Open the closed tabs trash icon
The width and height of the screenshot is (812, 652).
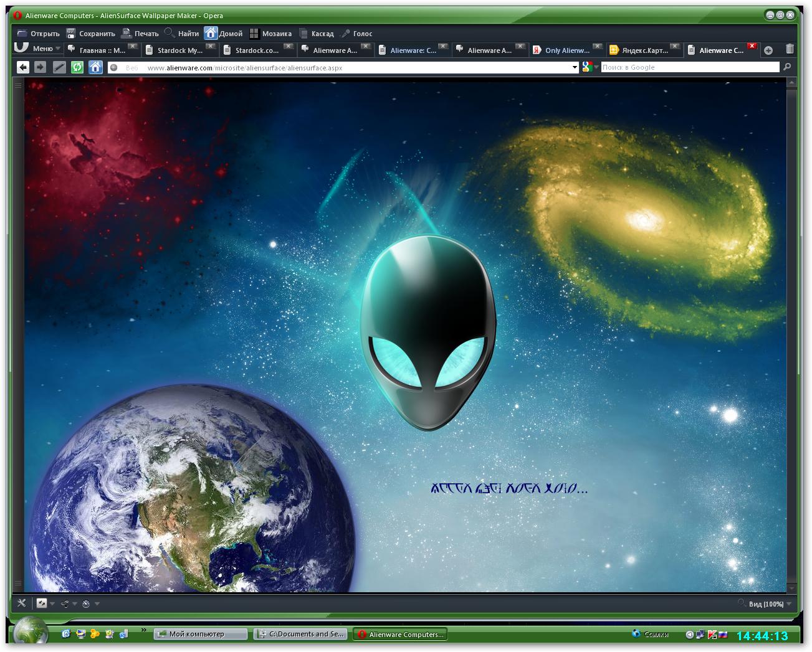pyautogui.click(x=790, y=49)
